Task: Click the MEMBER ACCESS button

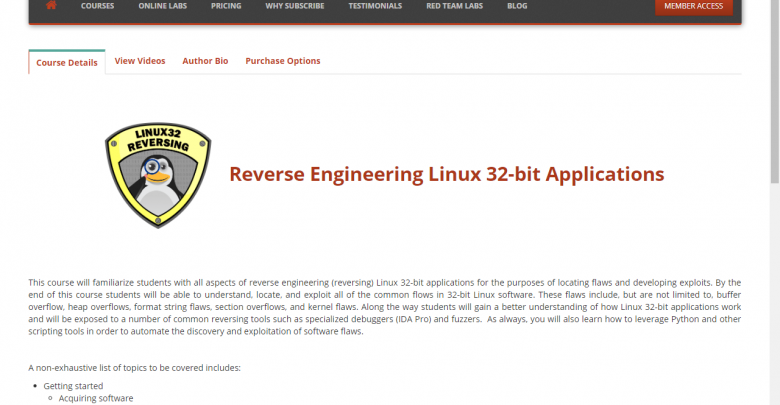Action: pos(693,6)
